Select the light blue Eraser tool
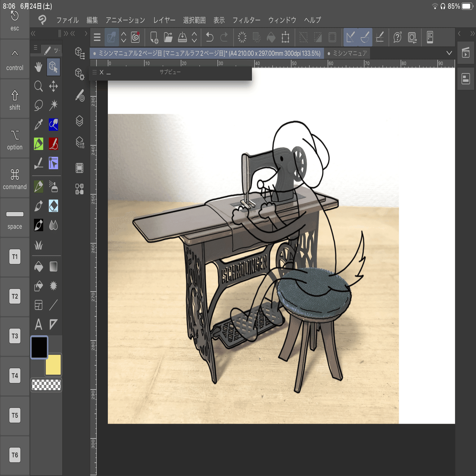Image resolution: width=476 pixels, height=476 pixels. [x=53, y=206]
